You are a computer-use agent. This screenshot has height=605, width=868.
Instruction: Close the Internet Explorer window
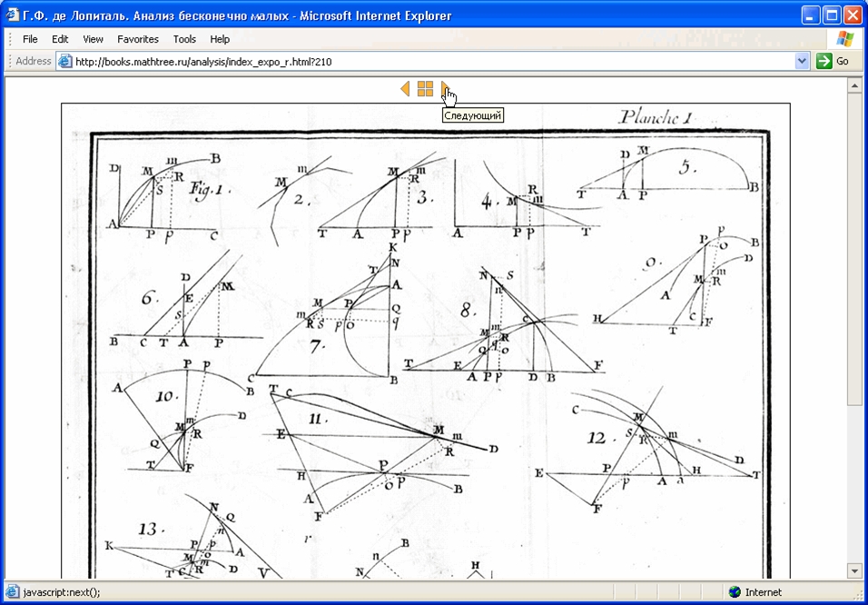[x=852, y=15]
